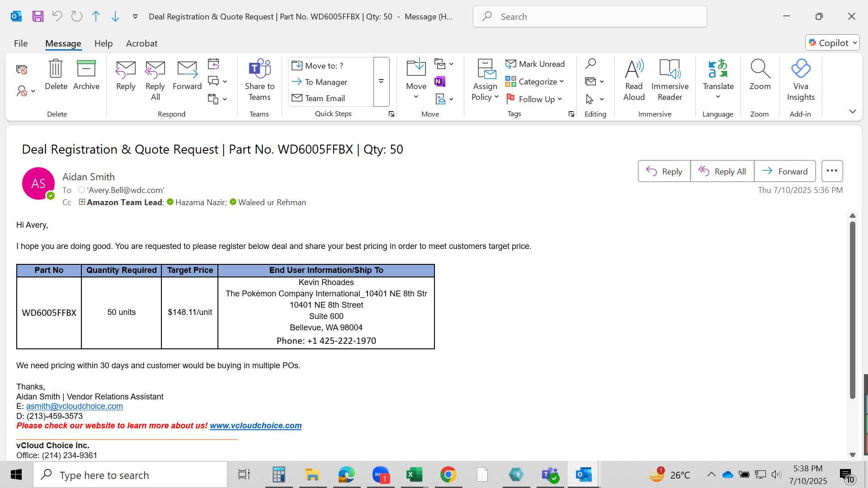Open the File tab
868x488 pixels.
point(21,43)
